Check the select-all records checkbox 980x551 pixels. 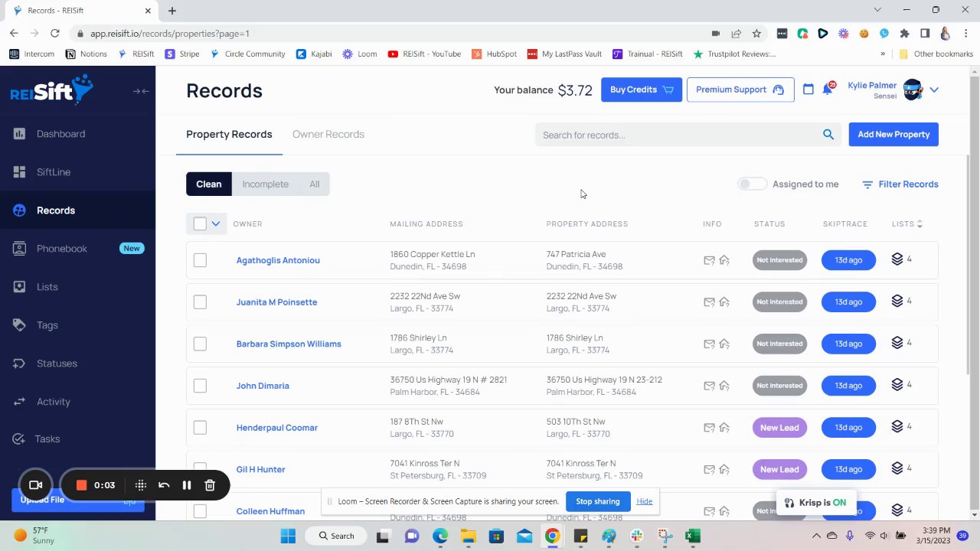(200, 223)
